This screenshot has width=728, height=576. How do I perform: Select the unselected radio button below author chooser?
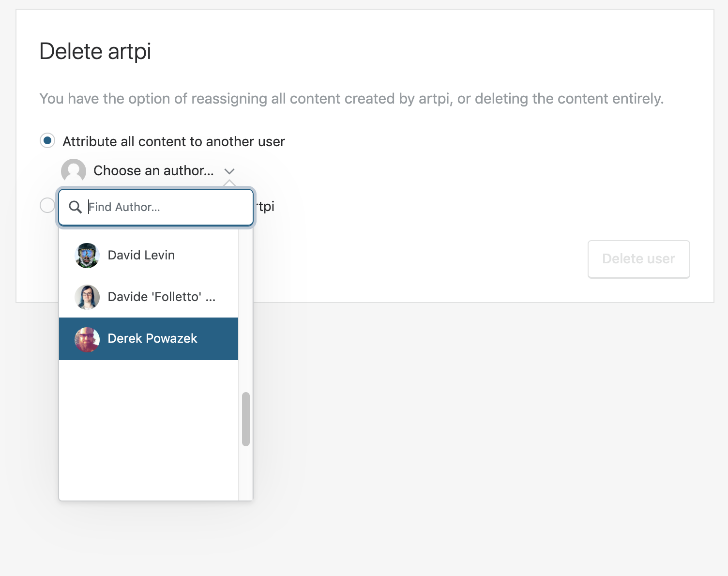tap(47, 205)
